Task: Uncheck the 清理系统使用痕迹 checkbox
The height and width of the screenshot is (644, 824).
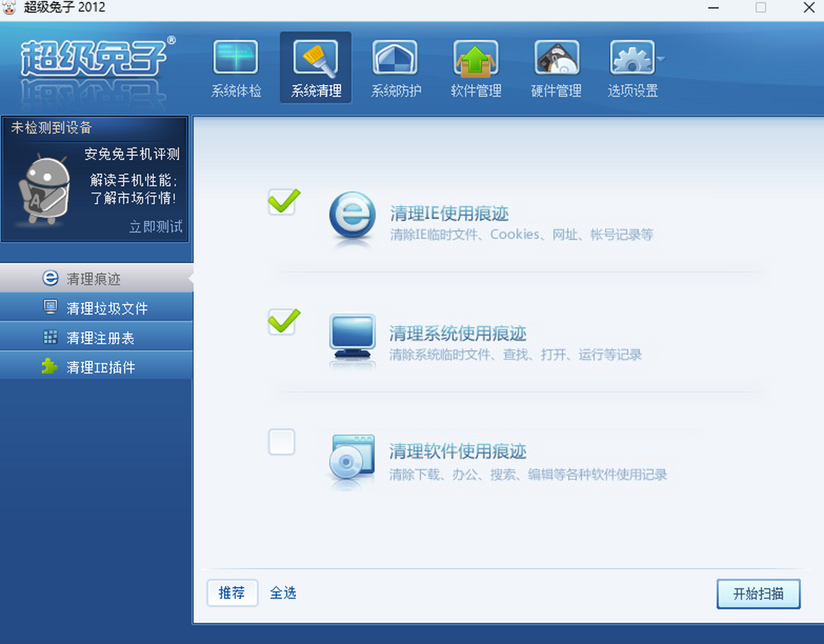Action: pyautogui.click(x=282, y=322)
